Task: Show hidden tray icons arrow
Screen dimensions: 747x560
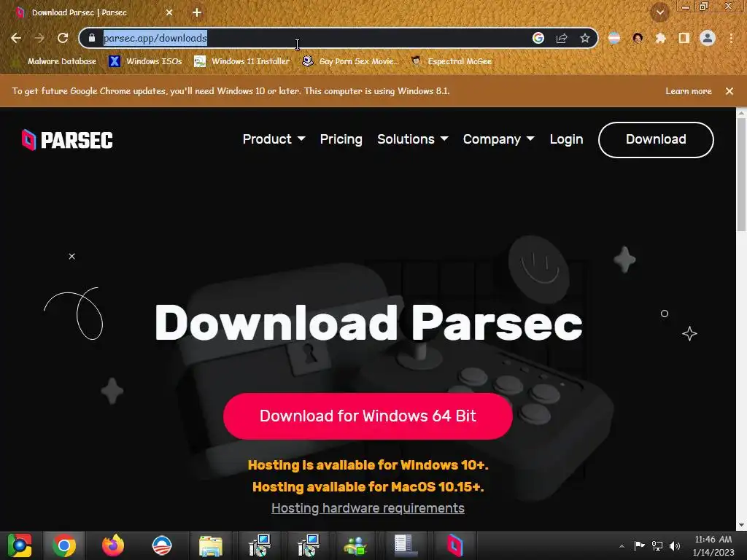Action: pos(622,546)
